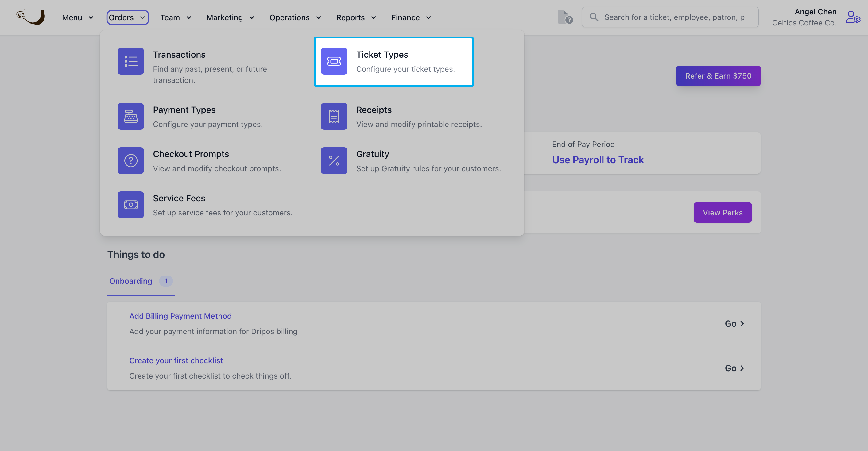Click the Gratuity percent icon
This screenshot has height=451, width=868.
point(334,160)
